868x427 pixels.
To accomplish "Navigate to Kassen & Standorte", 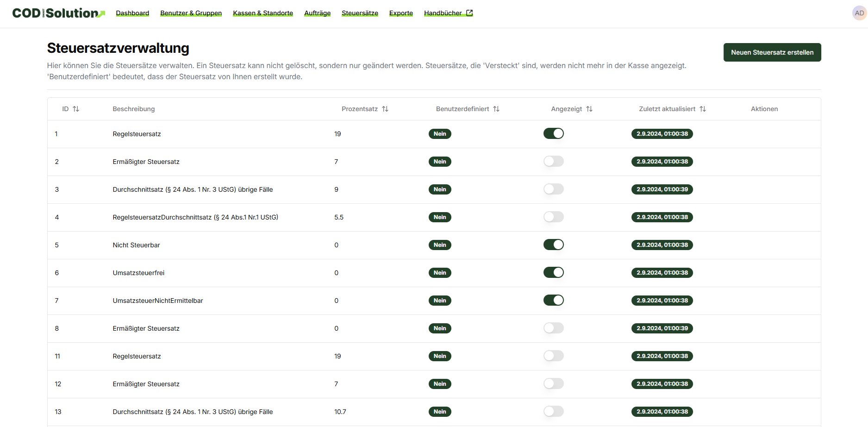I will [263, 13].
